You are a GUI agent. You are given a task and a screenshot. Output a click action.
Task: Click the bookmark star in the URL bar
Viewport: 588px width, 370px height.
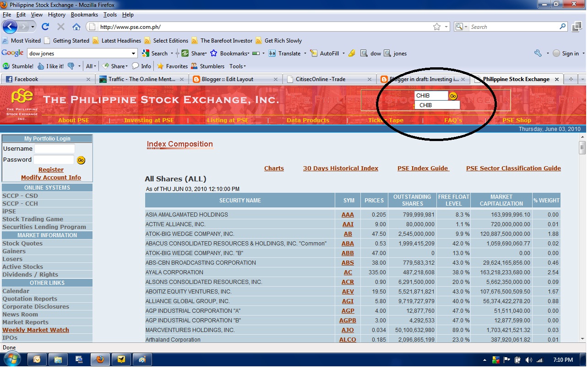tap(437, 27)
